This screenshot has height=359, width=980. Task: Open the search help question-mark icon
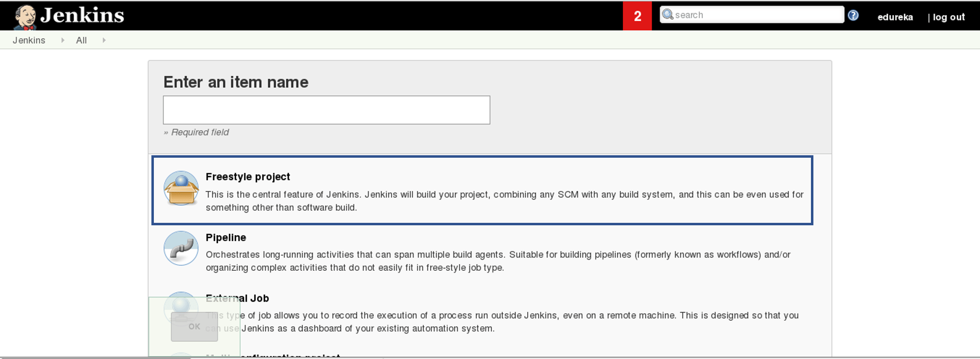tap(853, 15)
